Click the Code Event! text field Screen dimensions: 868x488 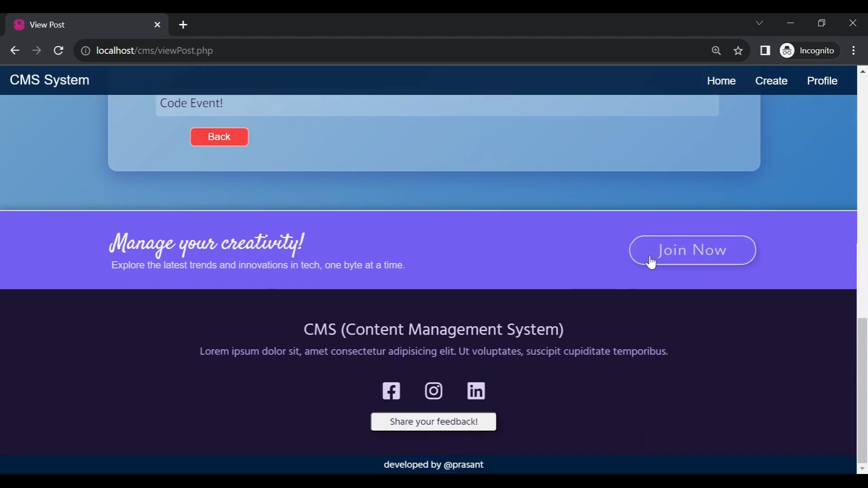click(x=437, y=104)
